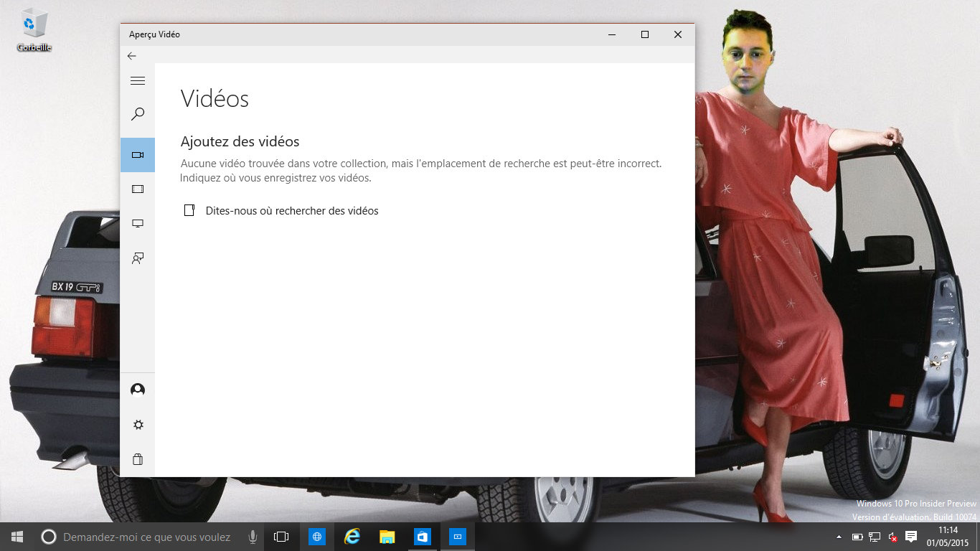Viewport: 980px width, 551px height.
Task: Click the person-with-screen icon in sidebar
Action: pyautogui.click(x=138, y=258)
